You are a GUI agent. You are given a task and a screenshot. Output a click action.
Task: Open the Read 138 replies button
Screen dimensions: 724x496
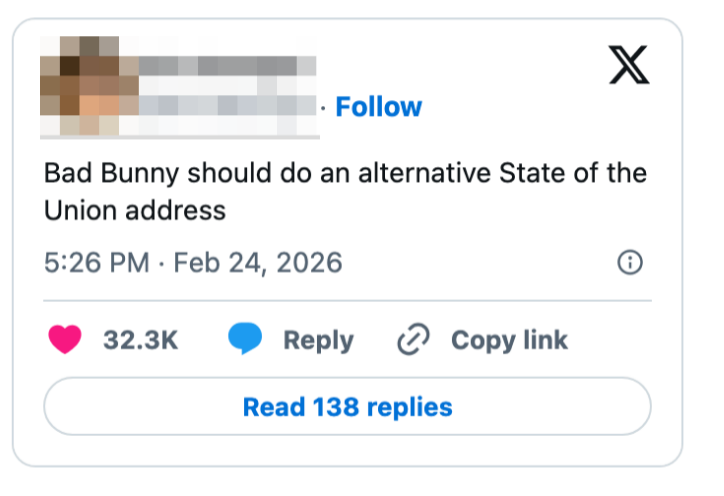pos(347,407)
